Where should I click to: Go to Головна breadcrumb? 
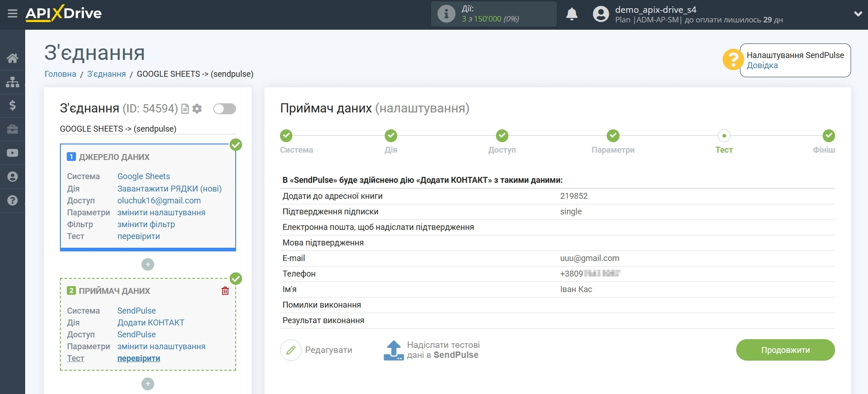click(x=60, y=74)
